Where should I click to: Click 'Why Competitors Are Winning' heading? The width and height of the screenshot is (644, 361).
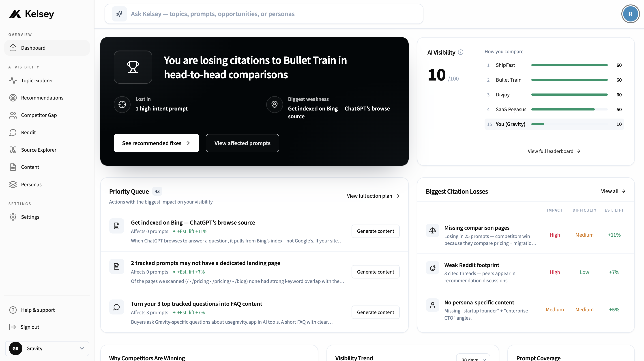[147, 358]
